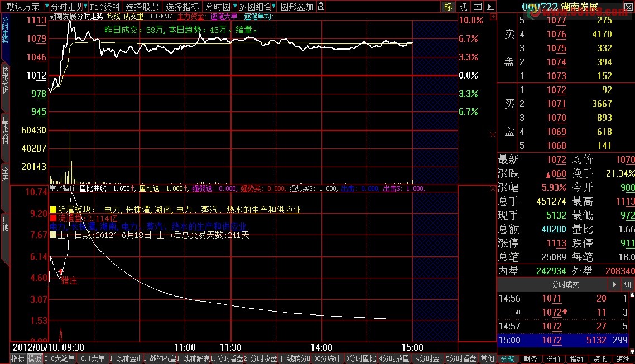The image size is (635, 364).
Task: Click the 图形叠加 toolbar item
Action: click(x=297, y=7)
